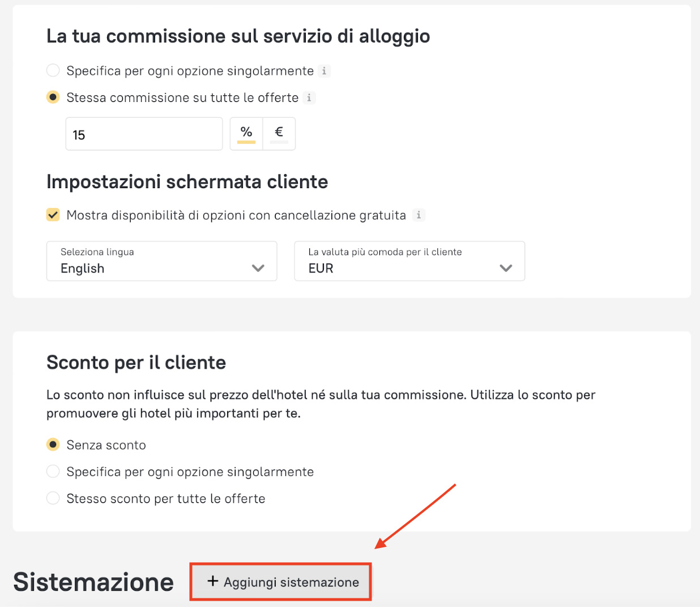Expand currency list via chevron arrow
Image resolution: width=700 pixels, height=612 pixels.
pyautogui.click(x=506, y=268)
